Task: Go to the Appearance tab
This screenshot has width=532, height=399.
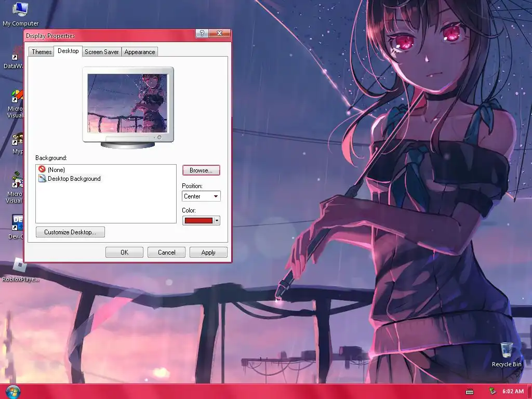Action: 139,52
